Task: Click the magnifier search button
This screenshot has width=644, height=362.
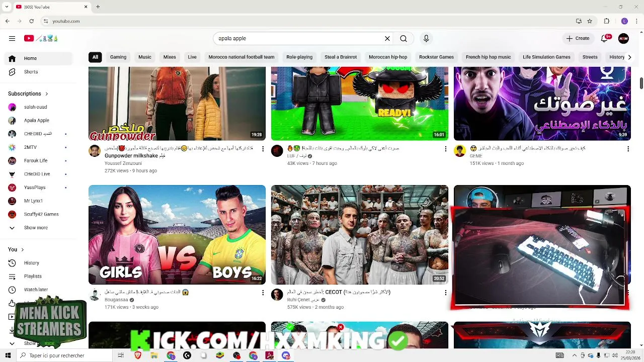Action: click(x=404, y=38)
